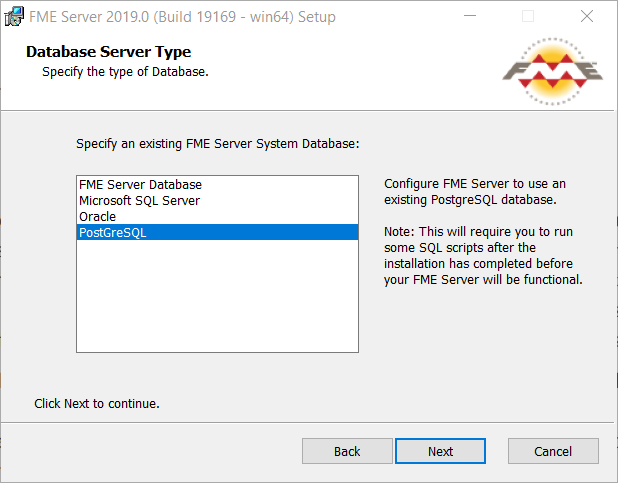This screenshot has width=618, height=483.
Task: Click the greyed-out maximize window button
Action: pos(528,16)
